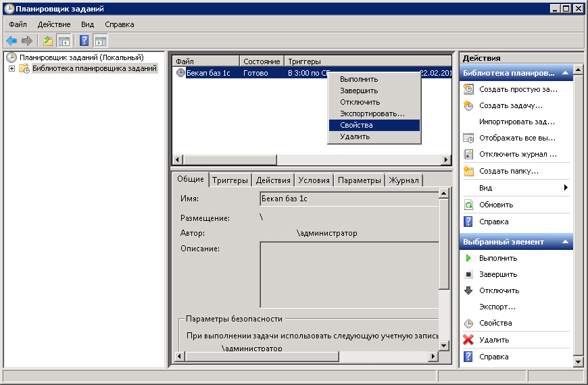Click the black stop icon for Завершить
The width and height of the screenshot is (588, 385).
point(468,274)
